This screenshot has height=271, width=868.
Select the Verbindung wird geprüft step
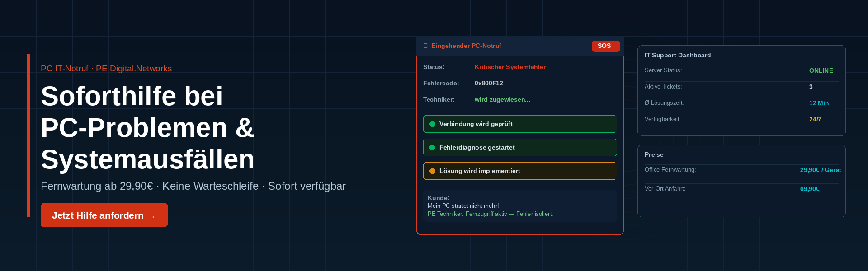(520, 124)
